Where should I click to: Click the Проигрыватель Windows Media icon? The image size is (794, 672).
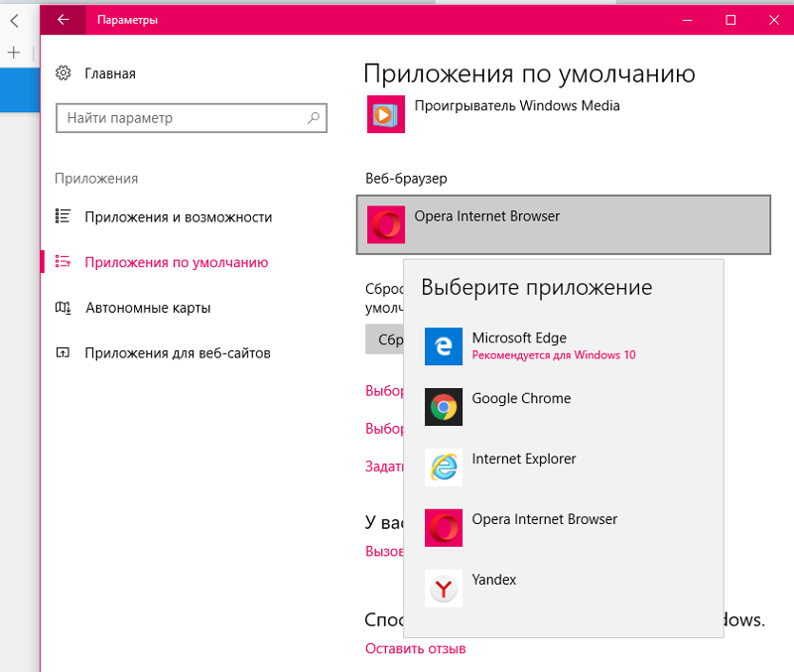386,114
